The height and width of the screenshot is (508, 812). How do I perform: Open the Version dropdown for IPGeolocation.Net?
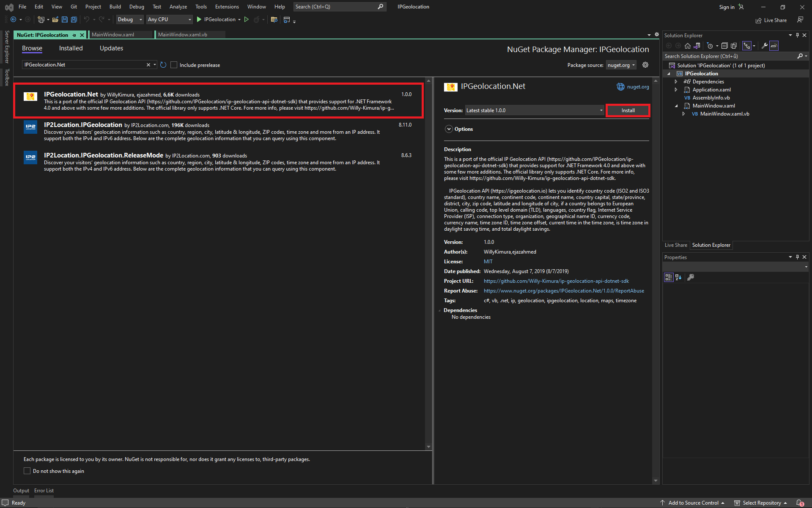[x=601, y=110]
